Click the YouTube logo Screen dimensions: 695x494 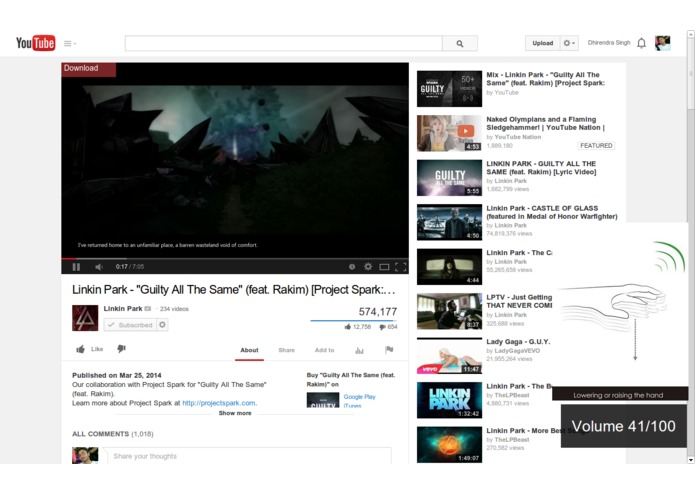(35, 43)
